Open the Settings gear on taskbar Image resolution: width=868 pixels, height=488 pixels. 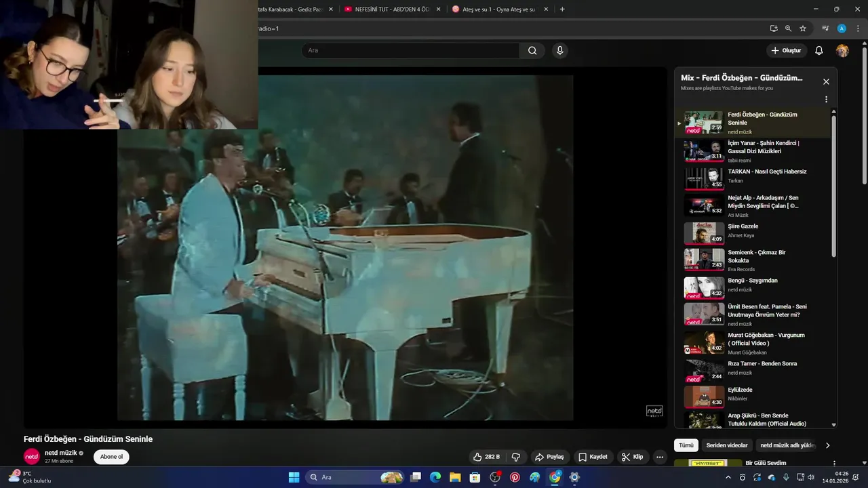click(x=574, y=477)
